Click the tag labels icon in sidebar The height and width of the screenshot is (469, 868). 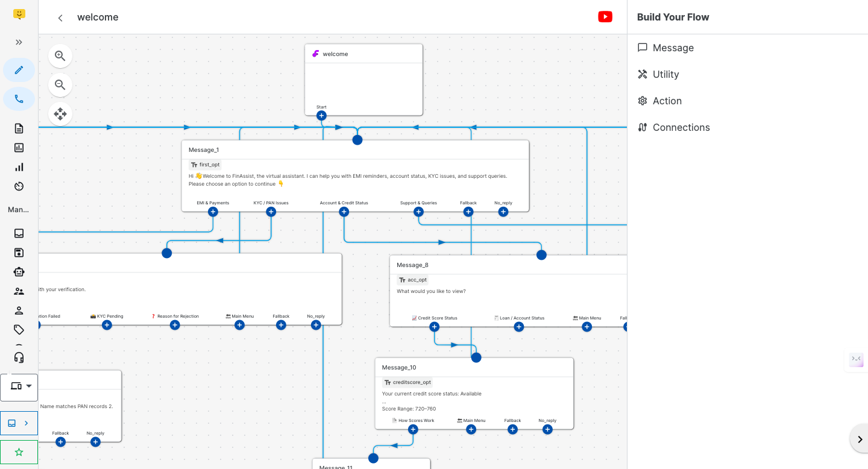click(19, 330)
